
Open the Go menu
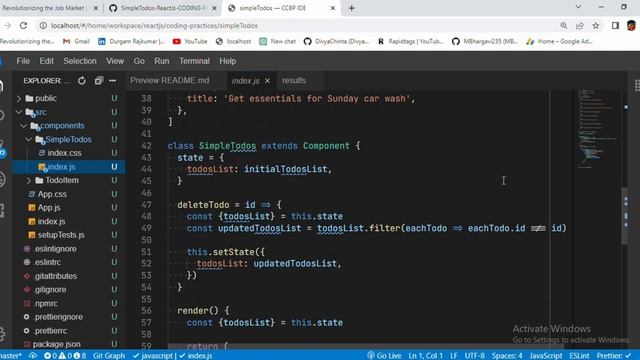[x=139, y=61]
